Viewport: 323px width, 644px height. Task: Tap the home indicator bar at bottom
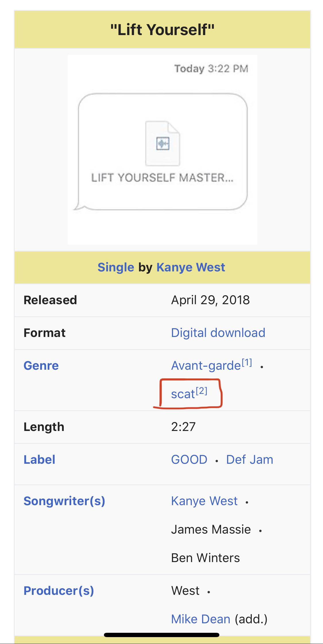162,635
